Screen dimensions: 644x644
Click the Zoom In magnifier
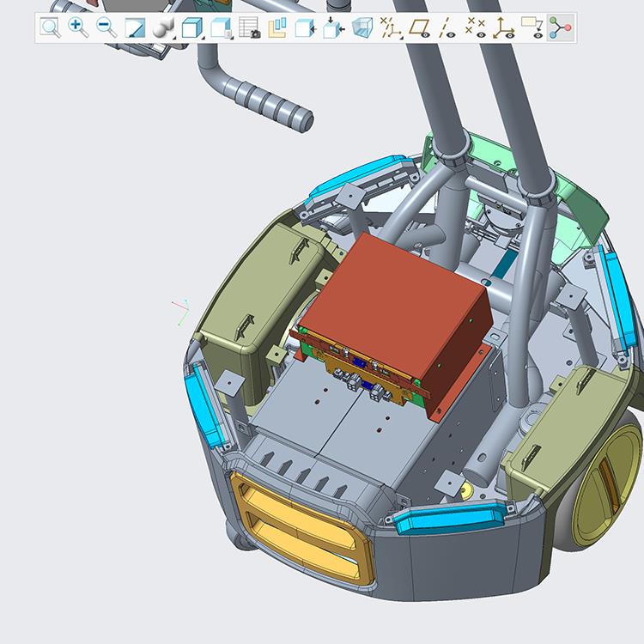click(x=78, y=28)
